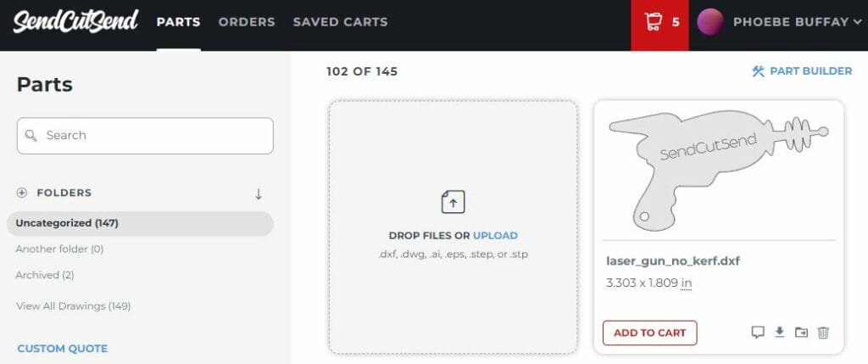Toggle folder sort order arrow

click(x=259, y=193)
